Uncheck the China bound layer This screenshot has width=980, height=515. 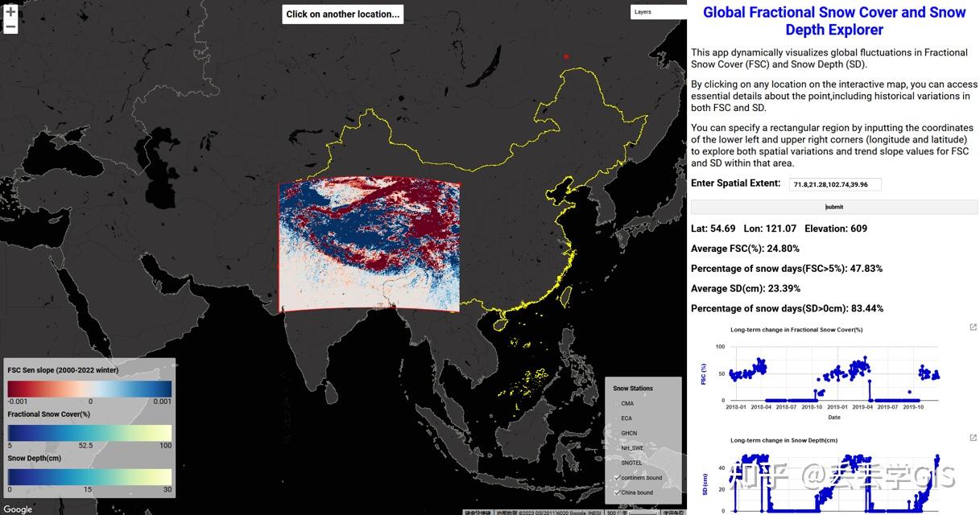[x=617, y=491]
